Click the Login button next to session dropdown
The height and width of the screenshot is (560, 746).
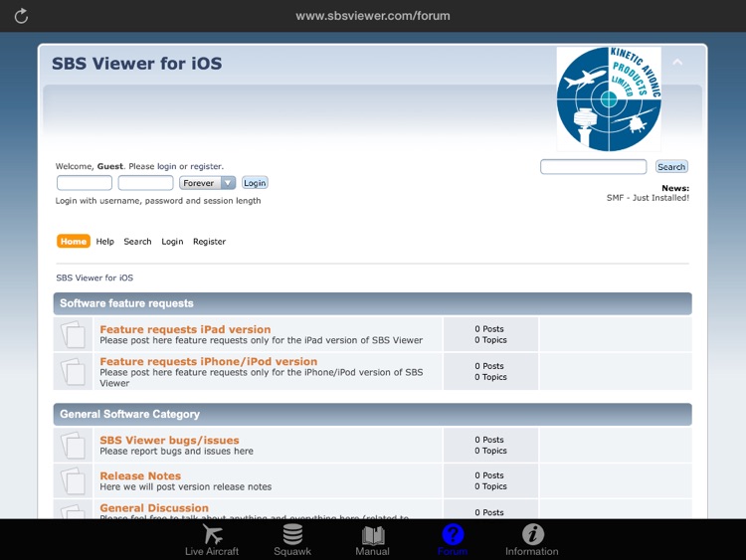point(255,183)
